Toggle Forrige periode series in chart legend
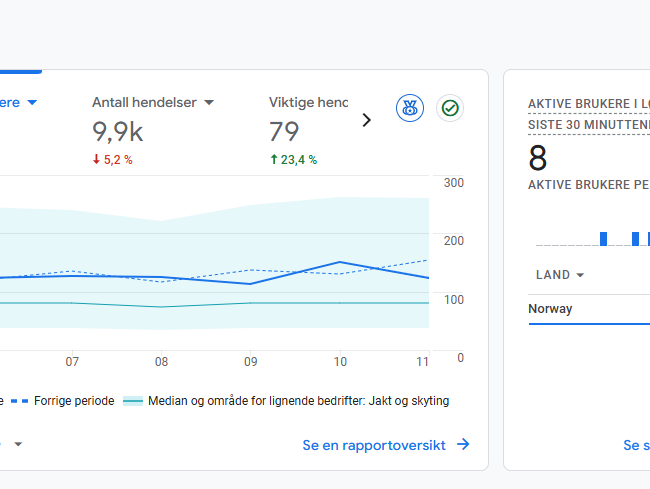Screen dimensions: 650x489 (x=73, y=401)
